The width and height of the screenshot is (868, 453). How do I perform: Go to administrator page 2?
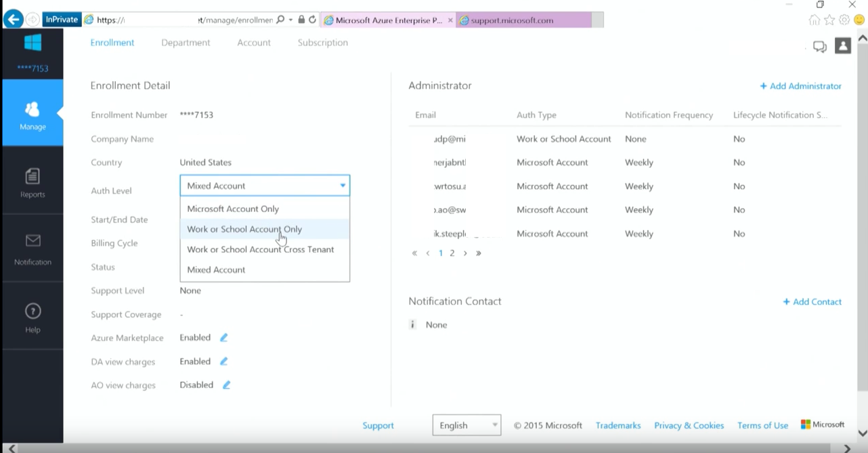(x=452, y=253)
